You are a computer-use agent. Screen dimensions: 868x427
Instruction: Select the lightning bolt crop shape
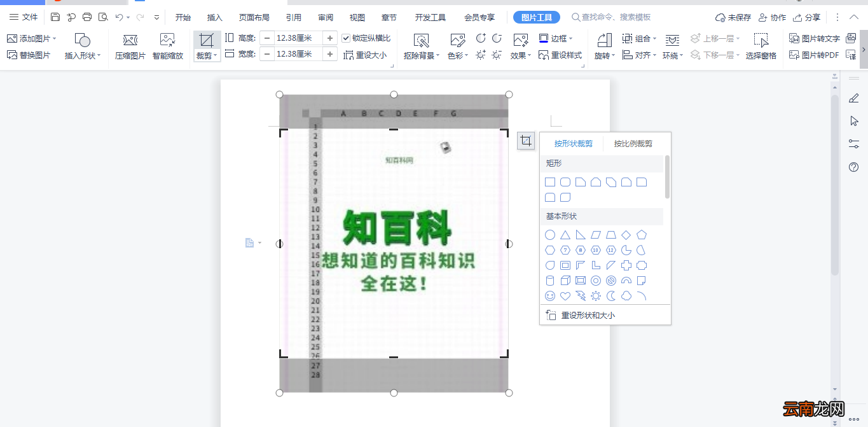pyautogui.click(x=581, y=296)
